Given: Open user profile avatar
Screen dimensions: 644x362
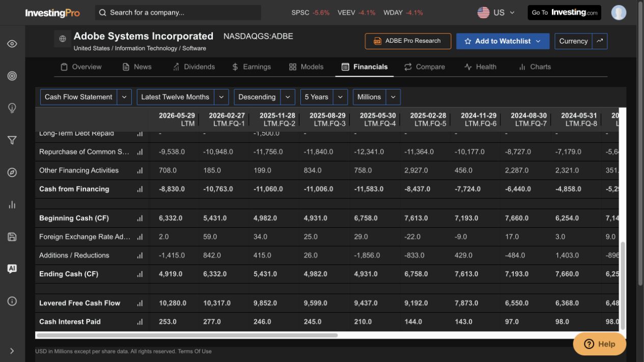Looking at the screenshot, I should pos(619,12).
